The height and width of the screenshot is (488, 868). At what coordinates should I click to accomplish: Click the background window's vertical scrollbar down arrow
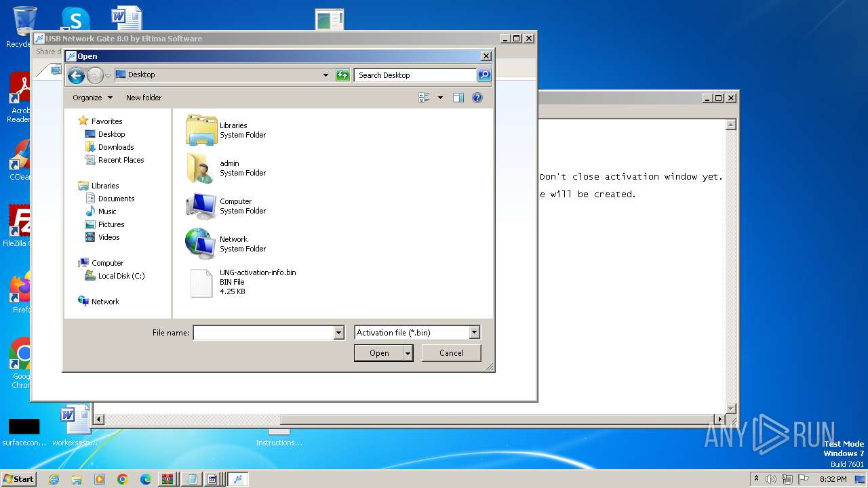(731, 408)
